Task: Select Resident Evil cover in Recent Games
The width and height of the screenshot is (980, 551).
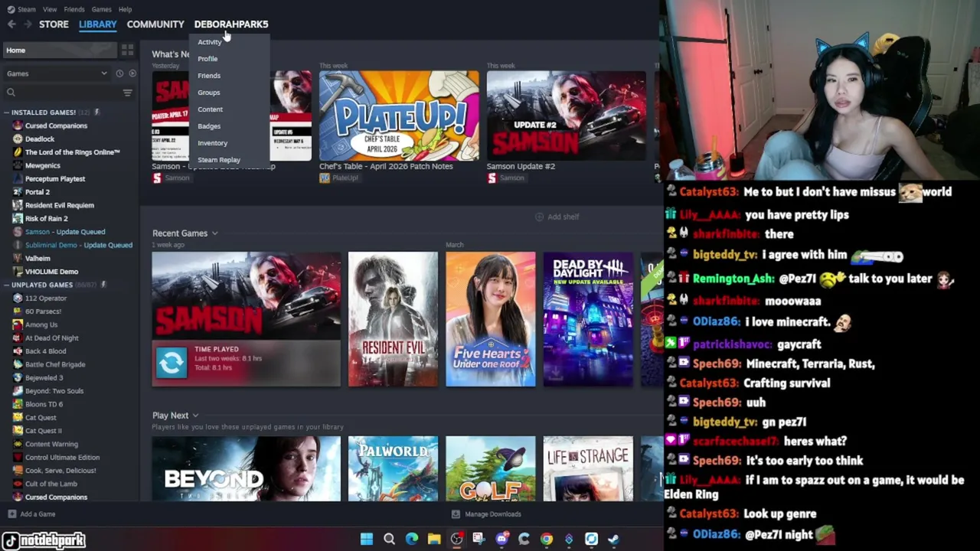Action: [393, 319]
